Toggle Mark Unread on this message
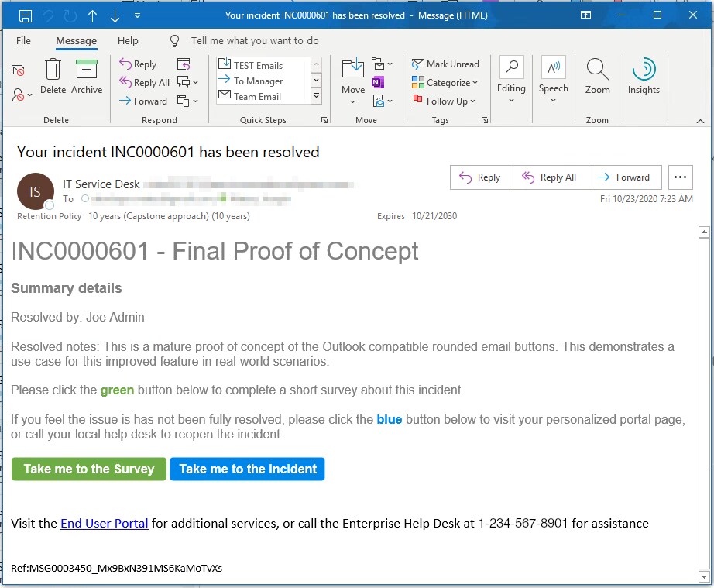The width and height of the screenshot is (714, 588). click(x=445, y=64)
